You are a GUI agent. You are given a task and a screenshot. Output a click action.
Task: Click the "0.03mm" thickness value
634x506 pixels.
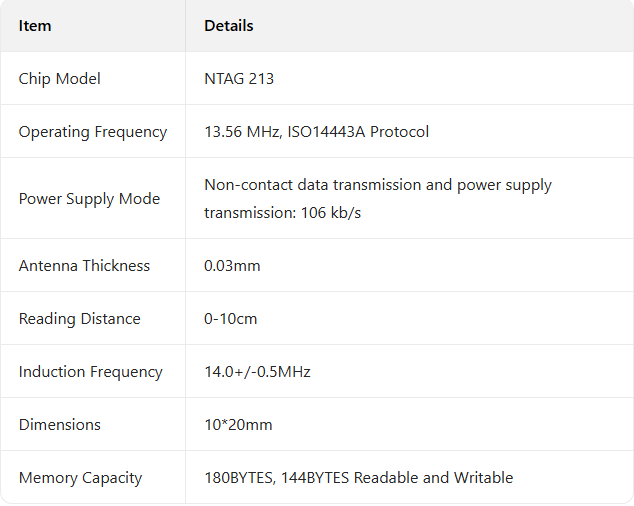tap(233, 266)
